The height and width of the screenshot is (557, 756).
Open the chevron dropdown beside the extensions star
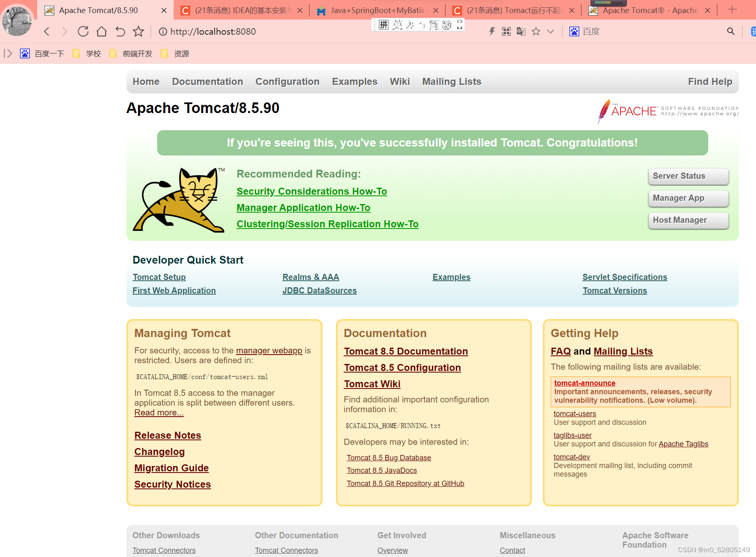tap(550, 31)
